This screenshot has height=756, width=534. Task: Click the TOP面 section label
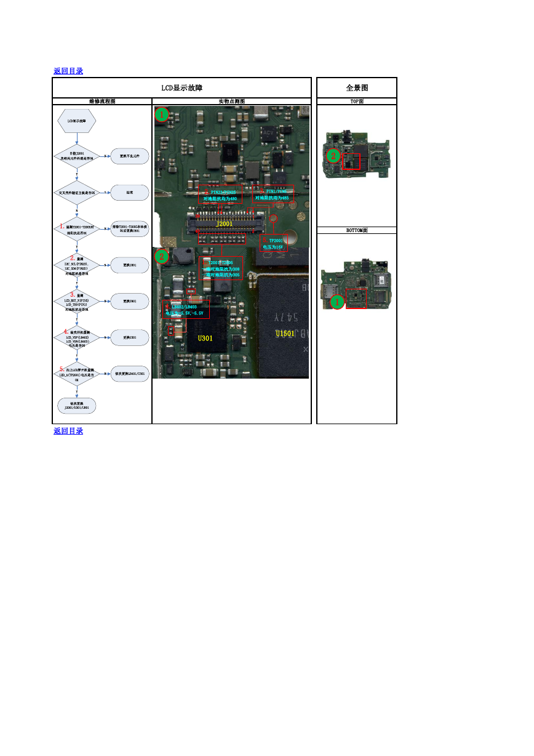(x=357, y=102)
